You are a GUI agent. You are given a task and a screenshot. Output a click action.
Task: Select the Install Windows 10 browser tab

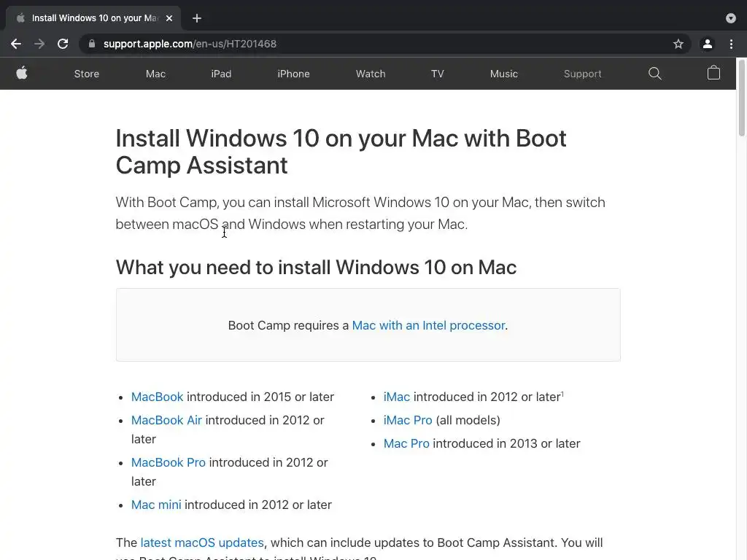pyautogui.click(x=93, y=18)
